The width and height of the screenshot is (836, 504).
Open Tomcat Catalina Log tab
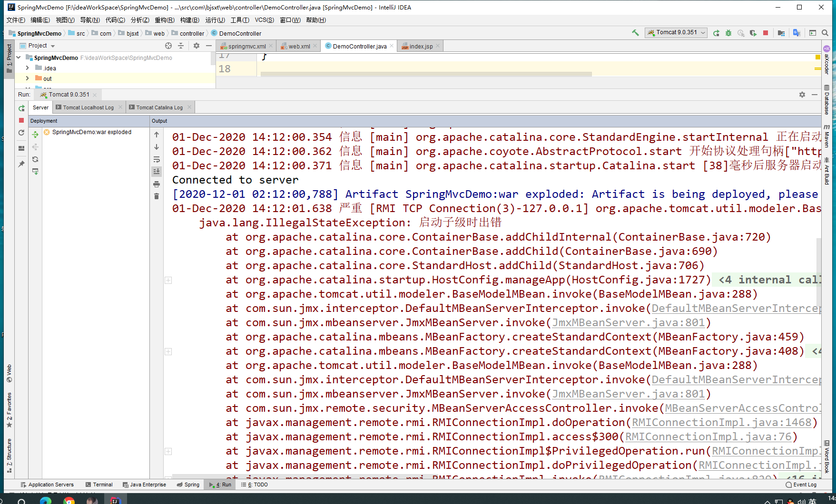pos(159,107)
